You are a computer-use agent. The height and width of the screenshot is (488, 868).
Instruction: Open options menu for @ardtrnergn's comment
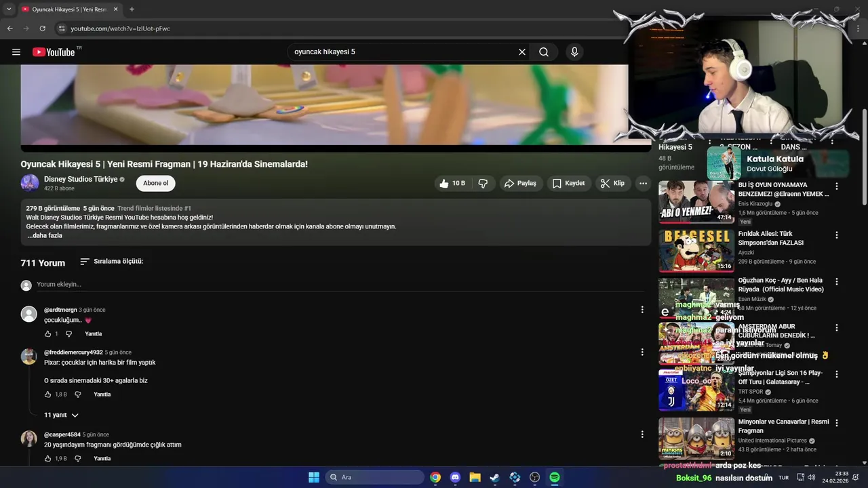pyautogui.click(x=642, y=310)
